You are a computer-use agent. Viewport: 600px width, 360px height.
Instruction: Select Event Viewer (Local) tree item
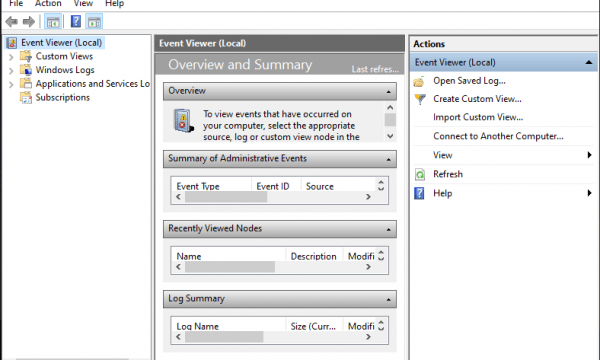pos(62,43)
